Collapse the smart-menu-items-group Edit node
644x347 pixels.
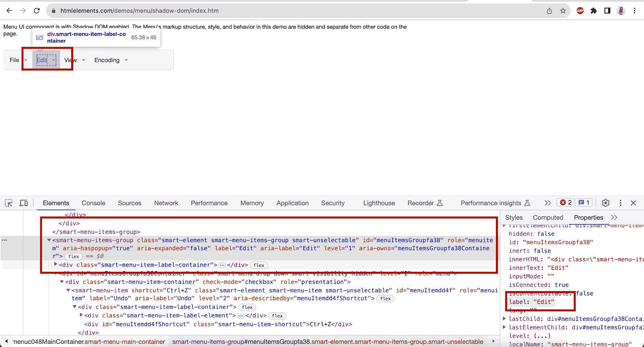click(x=49, y=240)
